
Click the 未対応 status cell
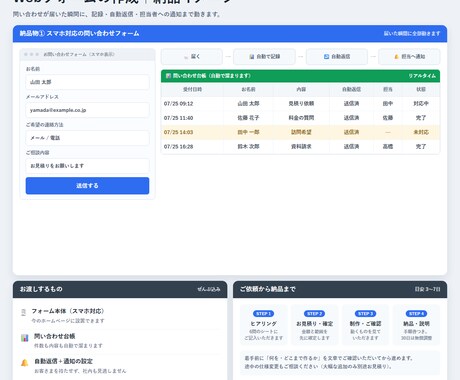click(x=421, y=132)
